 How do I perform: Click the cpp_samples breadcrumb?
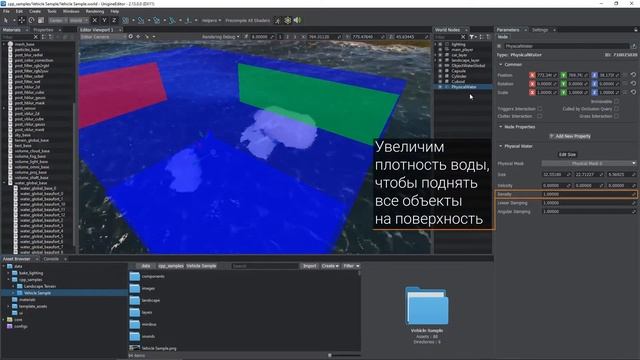click(171, 266)
